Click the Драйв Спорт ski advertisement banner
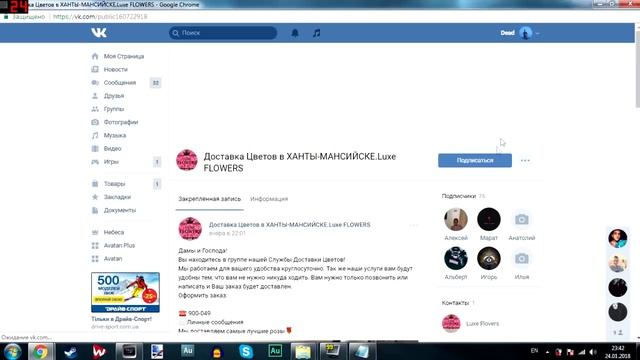 pos(125,292)
